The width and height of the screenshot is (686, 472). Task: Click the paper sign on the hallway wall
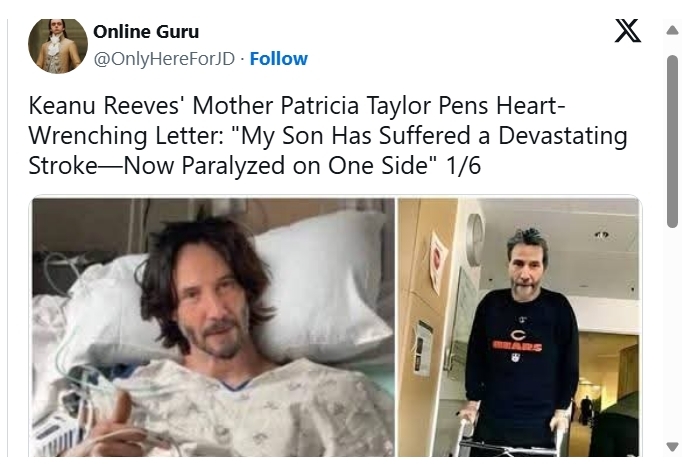[x=438, y=262]
